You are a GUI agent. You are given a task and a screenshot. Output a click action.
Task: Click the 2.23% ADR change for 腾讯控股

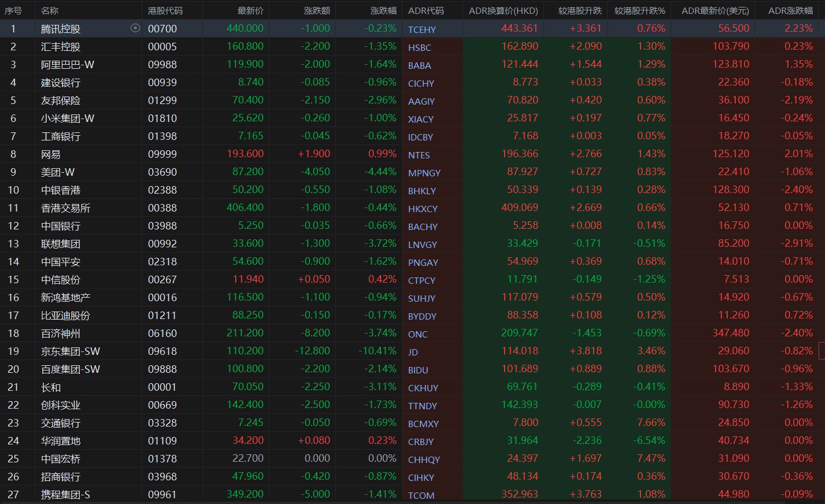tap(798, 28)
